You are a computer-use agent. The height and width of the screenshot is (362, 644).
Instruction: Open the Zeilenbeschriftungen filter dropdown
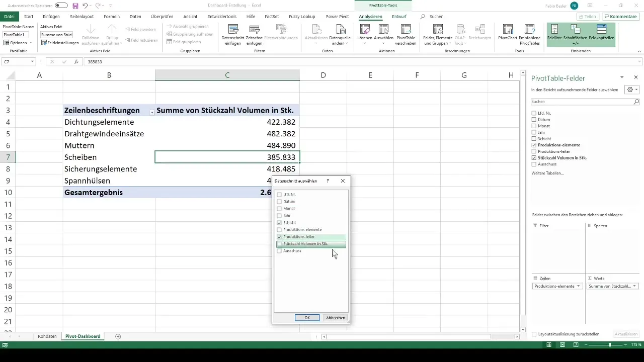pyautogui.click(x=152, y=112)
